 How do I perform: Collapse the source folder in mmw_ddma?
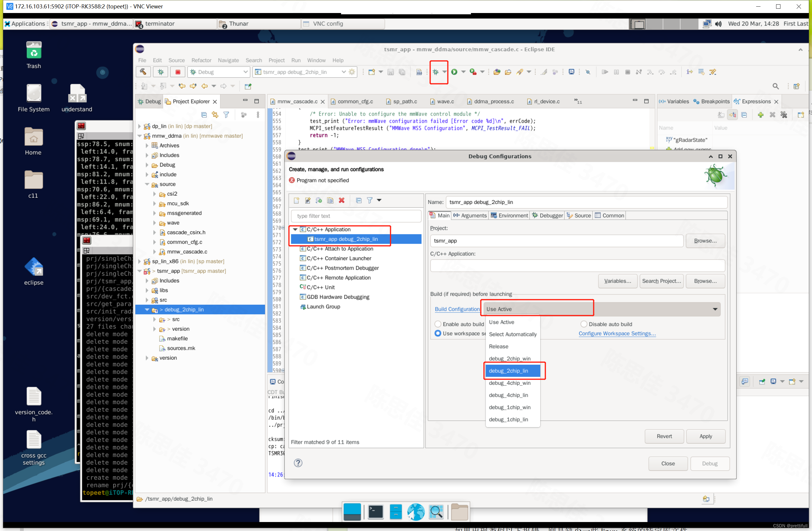point(147,184)
